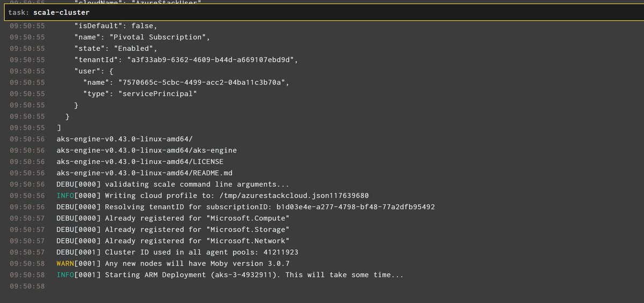Click the Moby version 3.0.7 WARN line
Screen dimensions: 644x303
(x=173, y=264)
